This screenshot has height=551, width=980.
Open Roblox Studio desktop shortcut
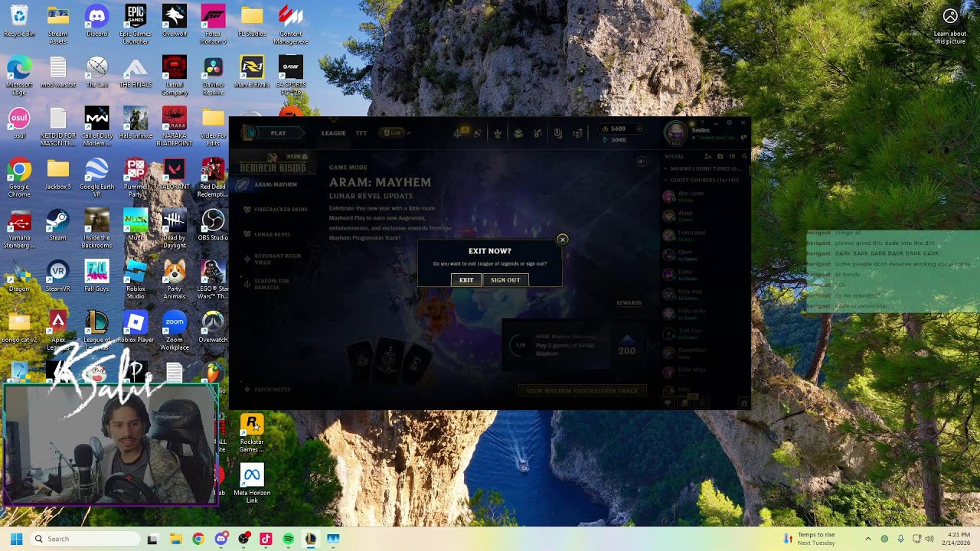coord(136,280)
